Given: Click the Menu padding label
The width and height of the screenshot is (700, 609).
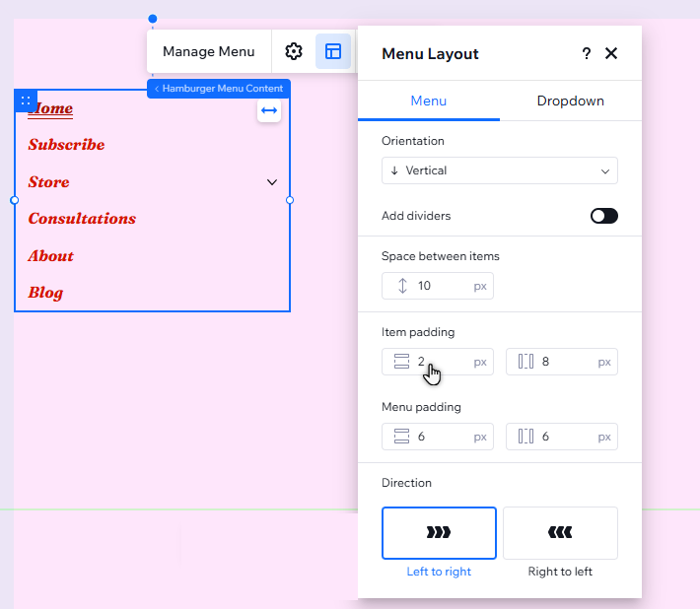Looking at the screenshot, I should [x=421, y=407].
